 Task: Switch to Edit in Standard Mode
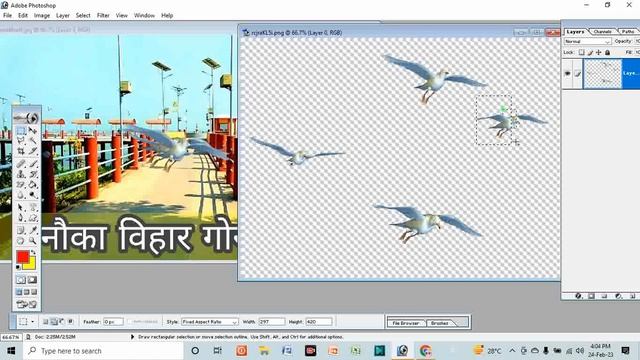(20, 280)
